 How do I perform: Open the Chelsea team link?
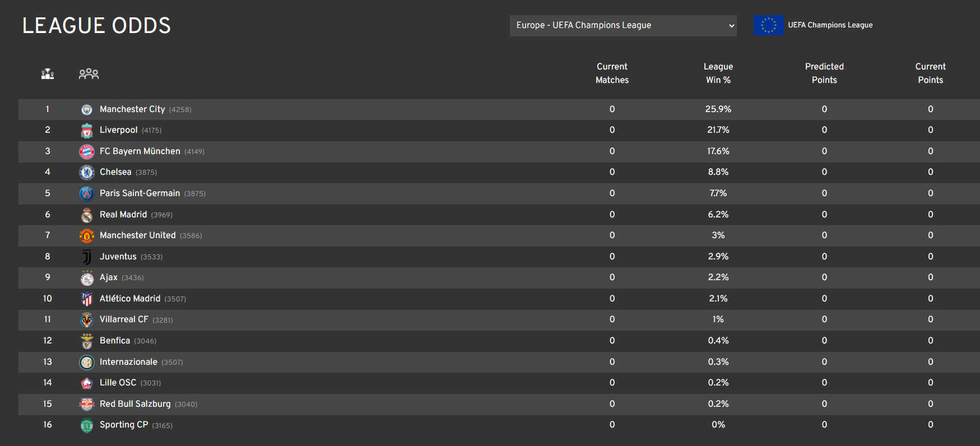click(115, 172)
